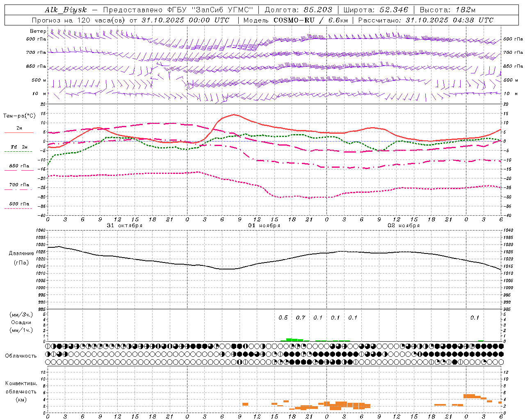Click the '(мм/3ч.)' precipitation unit label
Image resolution: width=525 pixels, height=420 pixels.
[x=21, y=315]
